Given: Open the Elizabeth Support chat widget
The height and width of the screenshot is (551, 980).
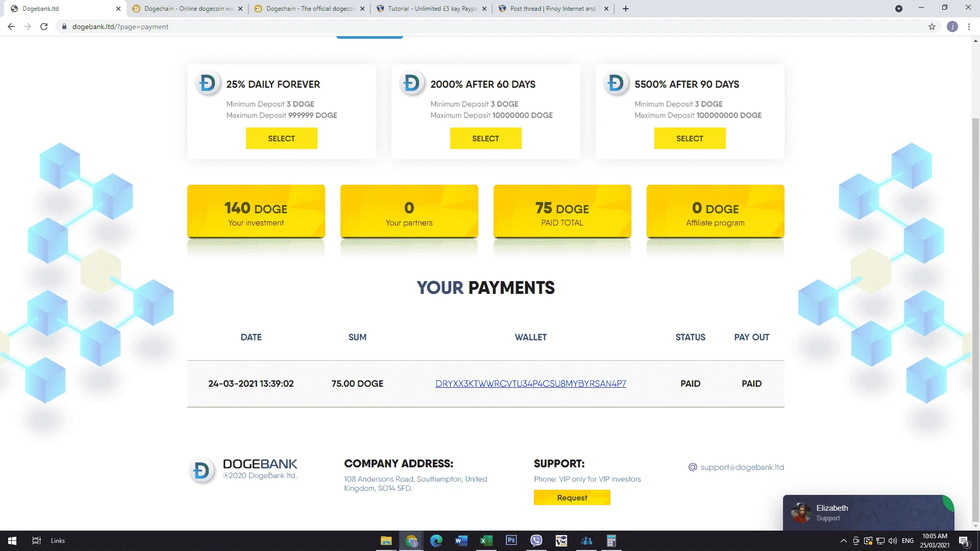Looking at the screenshot, I should point(869,513).
